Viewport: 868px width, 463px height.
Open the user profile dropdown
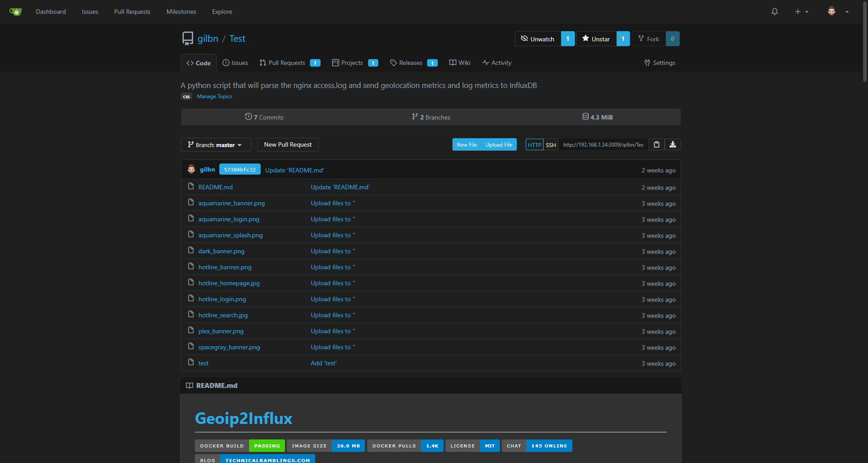pyautogui.click(x=838, y=12)
